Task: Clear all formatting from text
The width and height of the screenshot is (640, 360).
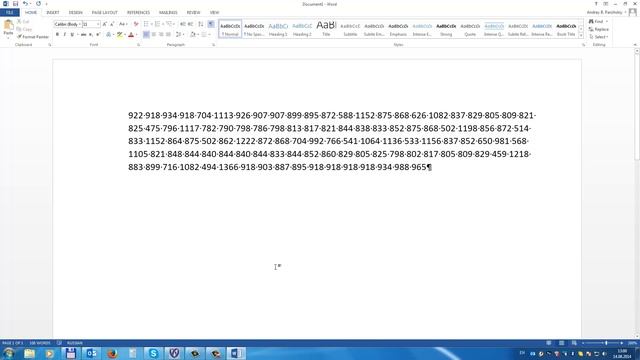Action: pyautogui.click(x=136, y=24)
